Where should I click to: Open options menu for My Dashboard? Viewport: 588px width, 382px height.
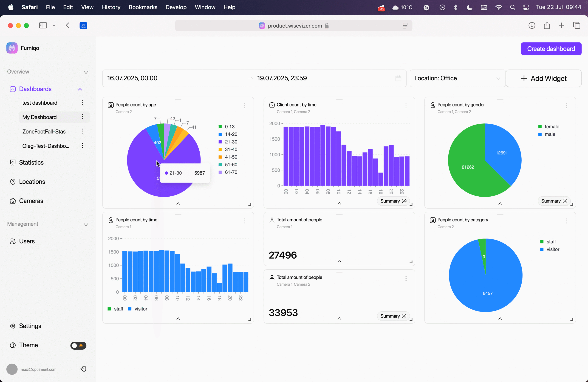[x=82, y=117]
